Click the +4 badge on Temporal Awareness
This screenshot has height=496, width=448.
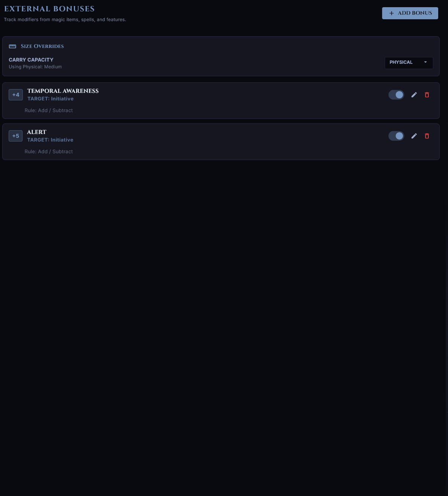tap(15, 95)
